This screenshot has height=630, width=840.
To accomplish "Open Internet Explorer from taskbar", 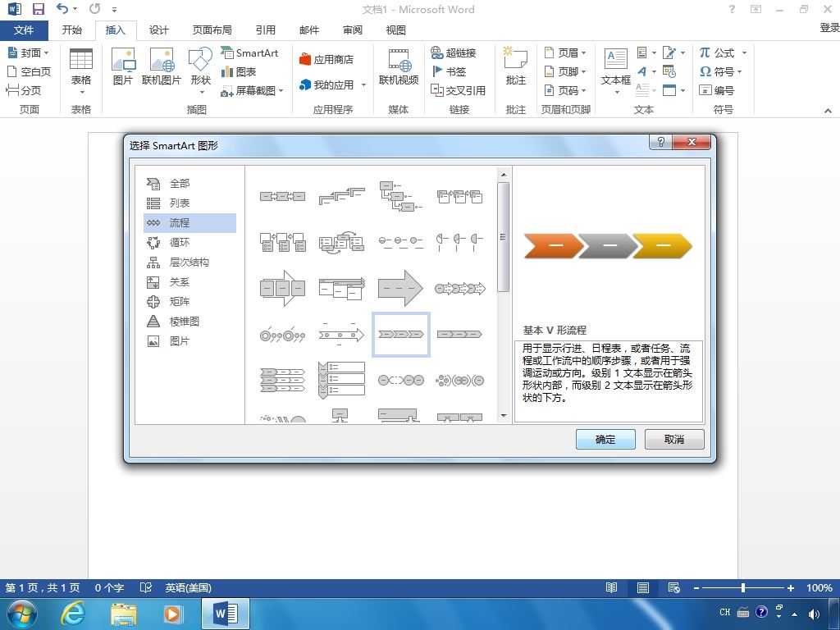I will pos(72,614).
